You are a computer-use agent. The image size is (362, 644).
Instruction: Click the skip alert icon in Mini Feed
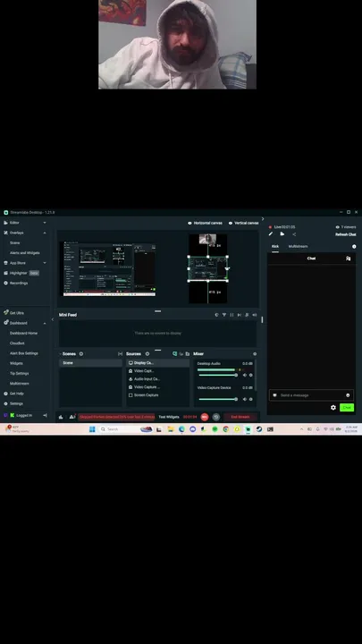(x=240, y=315)
